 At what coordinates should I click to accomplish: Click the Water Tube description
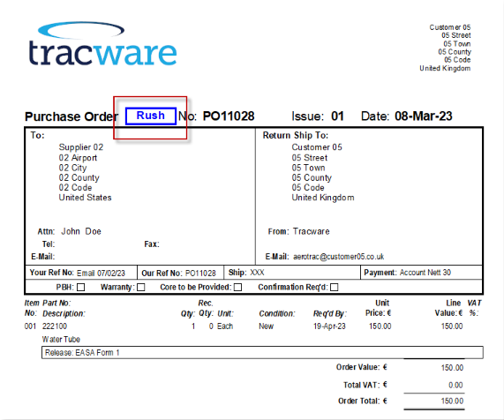[61, 340]
